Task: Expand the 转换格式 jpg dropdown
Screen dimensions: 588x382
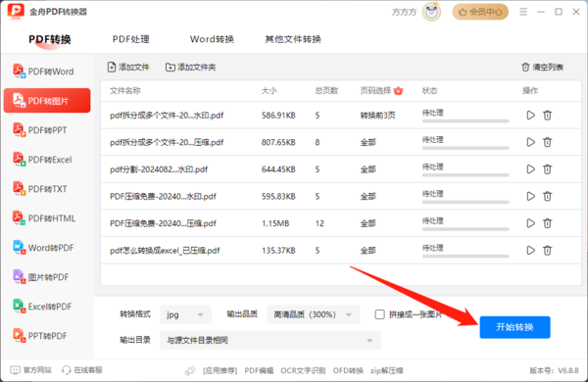Action: (185, 314)
